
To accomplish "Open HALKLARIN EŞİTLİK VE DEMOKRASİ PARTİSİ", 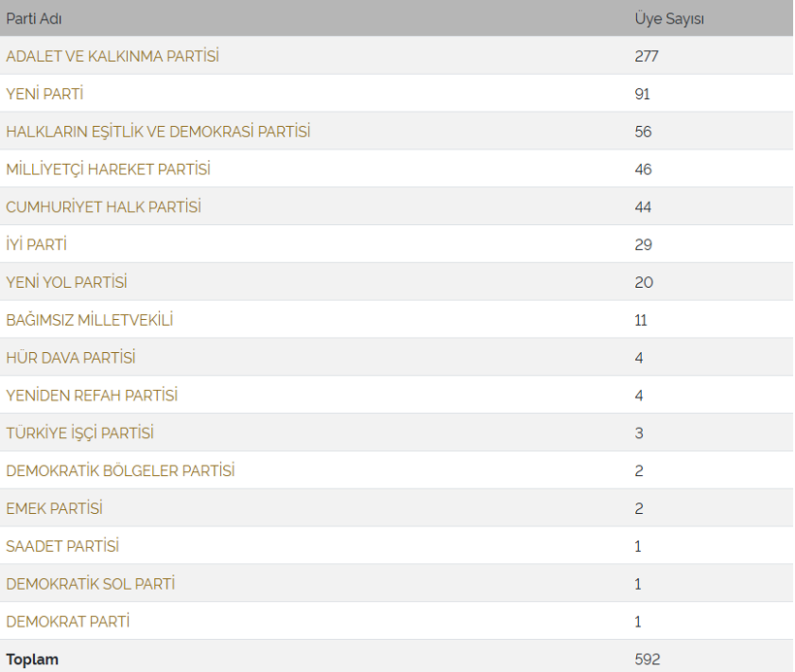I will (x=158, y=131).
